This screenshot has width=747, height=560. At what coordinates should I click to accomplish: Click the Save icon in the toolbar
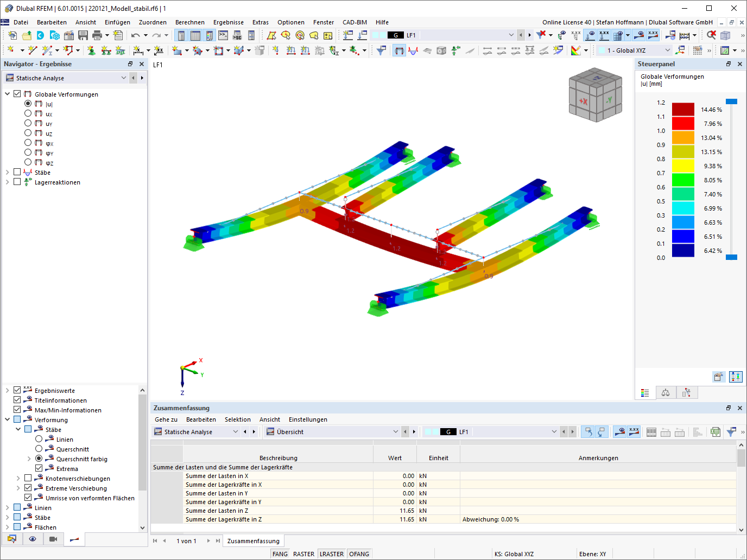coord(83,35)
